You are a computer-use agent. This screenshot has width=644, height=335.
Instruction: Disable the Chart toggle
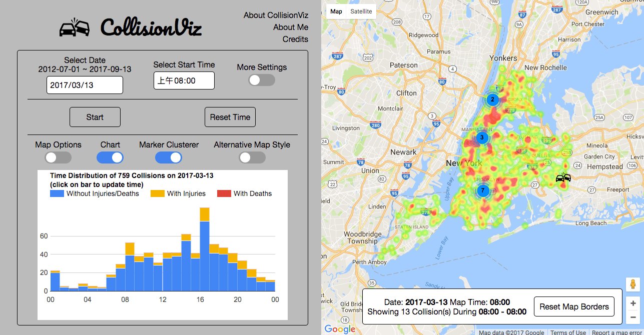click(110, 157)
